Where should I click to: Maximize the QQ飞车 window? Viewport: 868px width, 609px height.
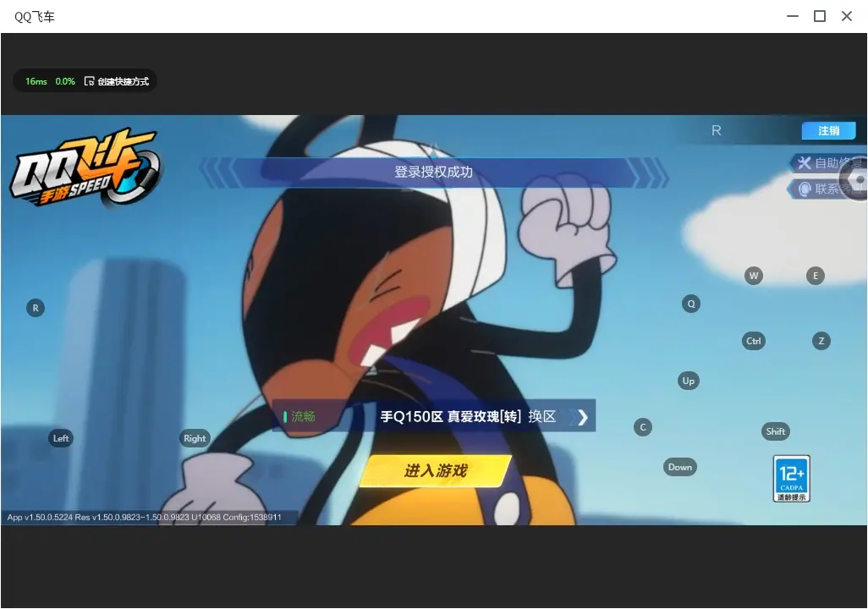820,16
